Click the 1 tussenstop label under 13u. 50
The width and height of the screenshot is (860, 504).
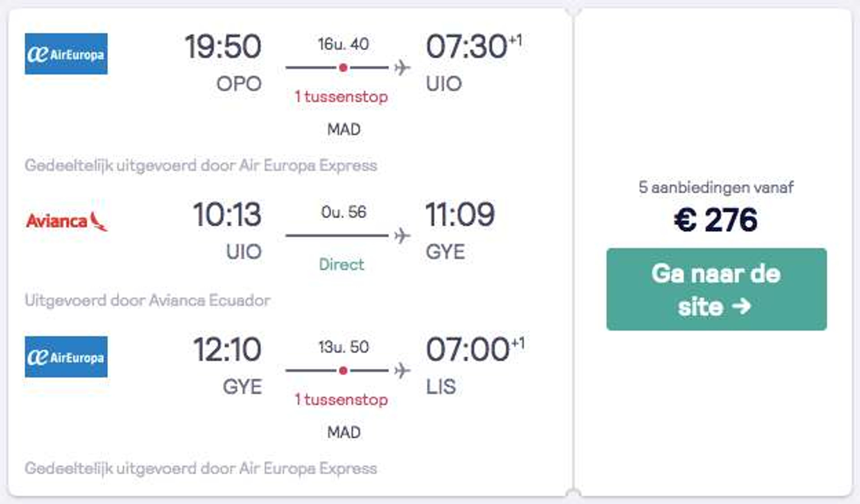pos(341,400)
